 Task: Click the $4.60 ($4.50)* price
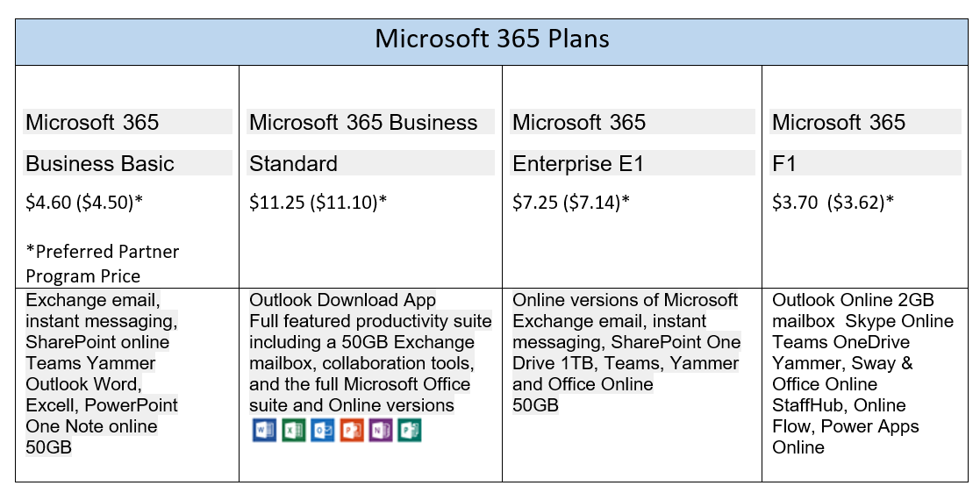(x=84, y=203)
